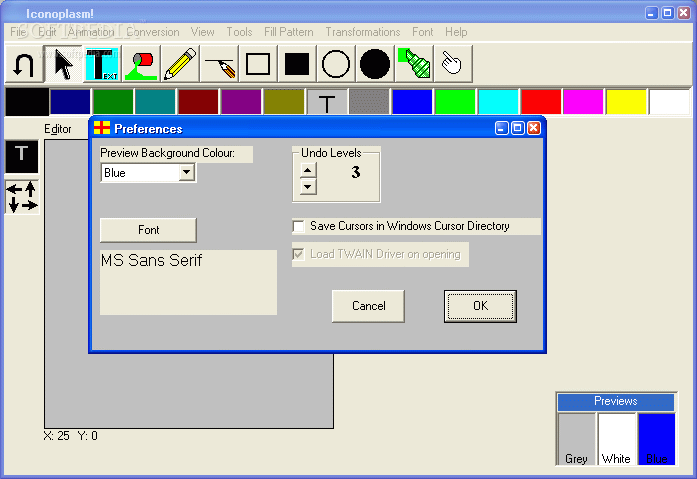697x479 pixels.
Task: Click the Undo Levels value 3
Action: pyautogui.click(x=355, y=172)
